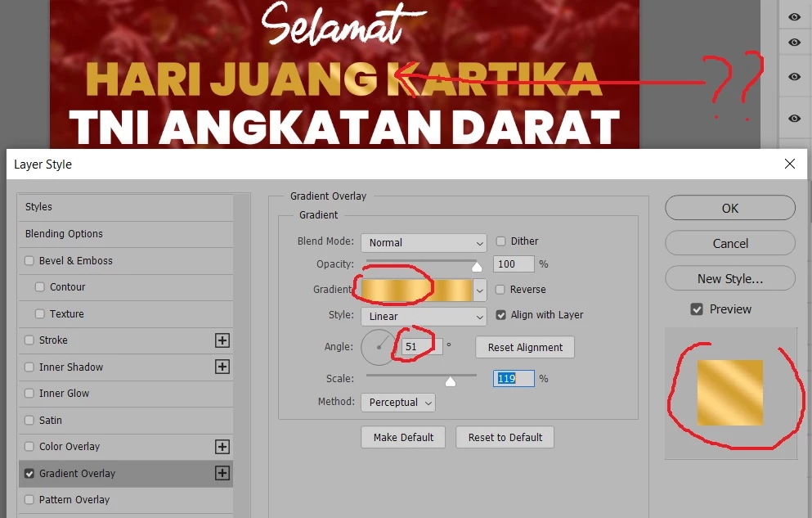Image resolution: width=812 pixels, height=518 pixels.
Task: Click the Angle dial control
Action: [379, 347]
